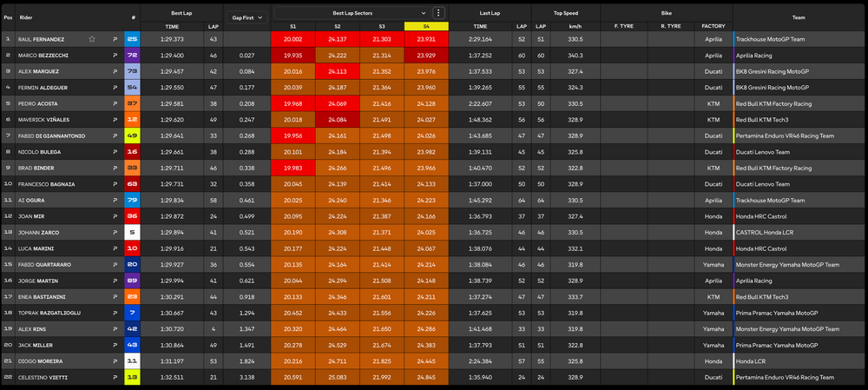This screenshot has width=868, height=390.
Task: Click the FACTORY column header
Action: tap(713, 27)
